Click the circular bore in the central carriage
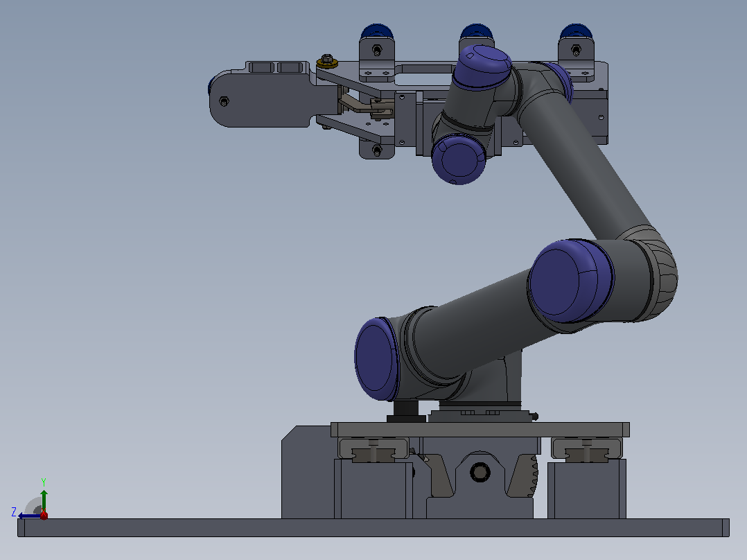747x560 pixels. click(480, 472)
